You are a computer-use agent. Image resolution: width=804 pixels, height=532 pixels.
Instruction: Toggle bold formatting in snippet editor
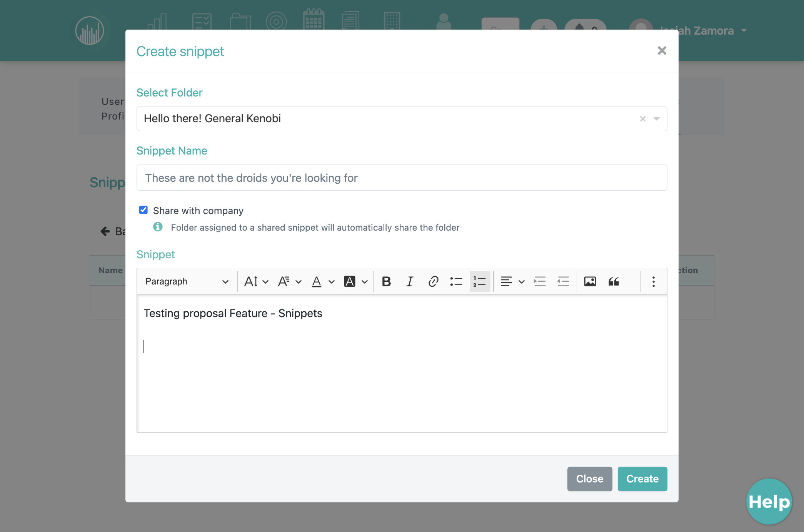click(x=386, y=281)
